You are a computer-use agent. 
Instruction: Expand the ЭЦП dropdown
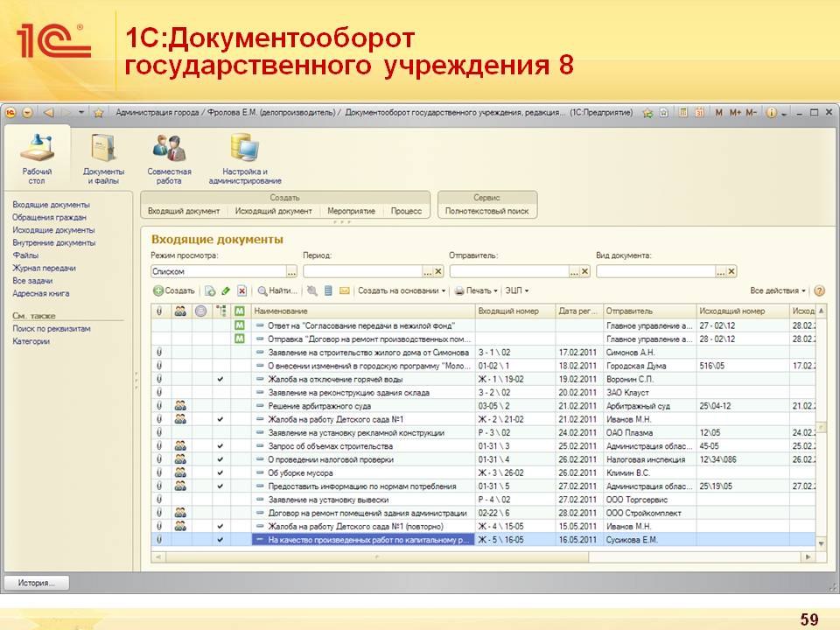517,290
